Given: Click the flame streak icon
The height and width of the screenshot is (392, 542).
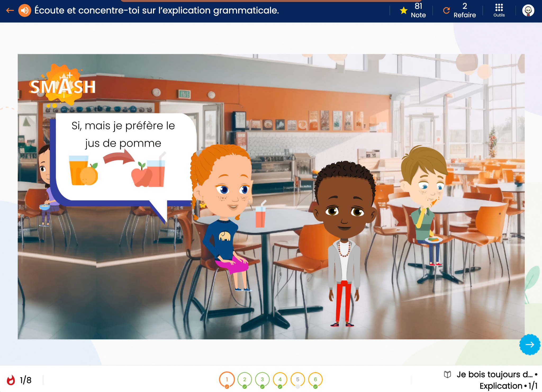Looking at the screenshot, I should click(x=11, y=380).
